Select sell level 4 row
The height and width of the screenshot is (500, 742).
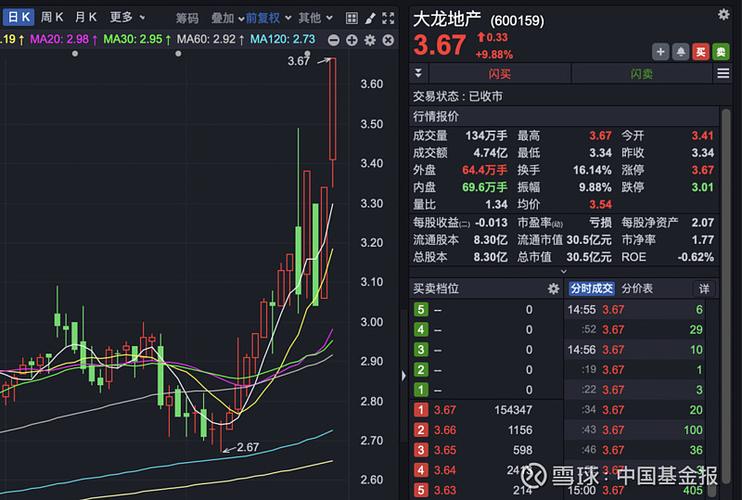click(x=487, y=330)
